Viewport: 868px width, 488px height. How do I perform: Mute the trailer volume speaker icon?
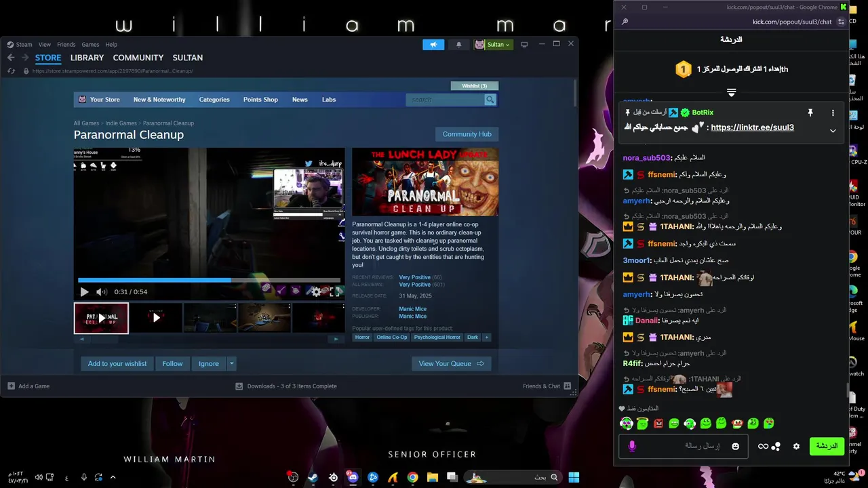[x=102, y=292]
